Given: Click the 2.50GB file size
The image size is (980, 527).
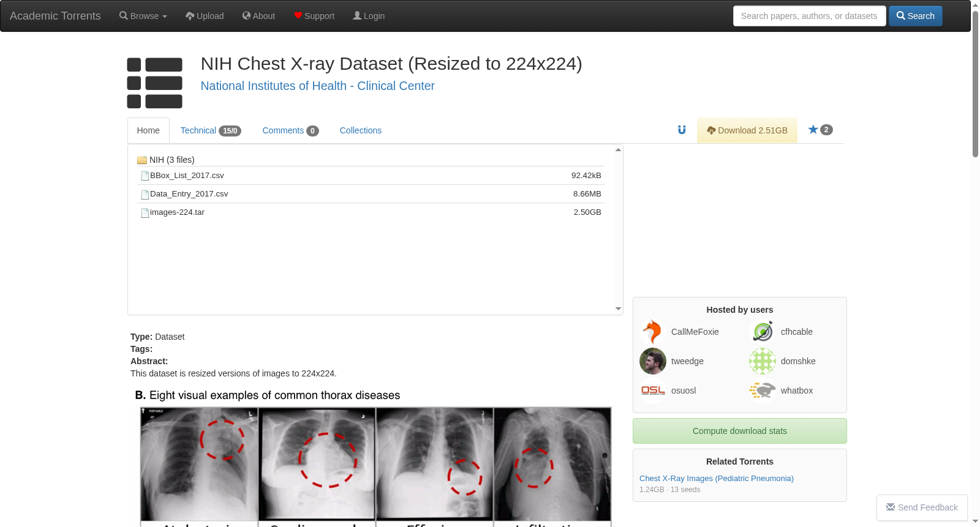Looking at the screenshot, I should pyautogui.click(x=587, y=212).
